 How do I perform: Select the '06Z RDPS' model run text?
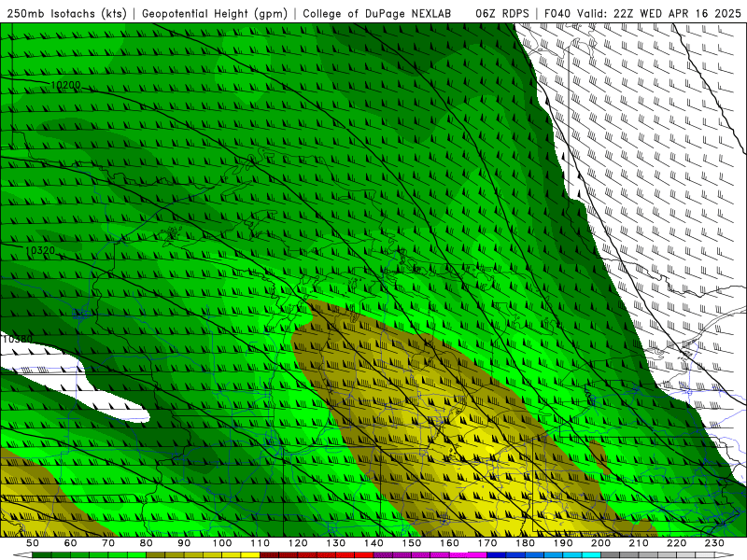(x=502, y=14)
